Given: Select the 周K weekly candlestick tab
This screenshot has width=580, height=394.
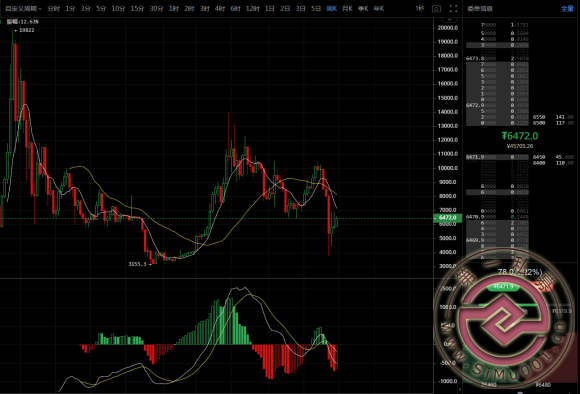Looking at the screenshot, I should (332, 9).
